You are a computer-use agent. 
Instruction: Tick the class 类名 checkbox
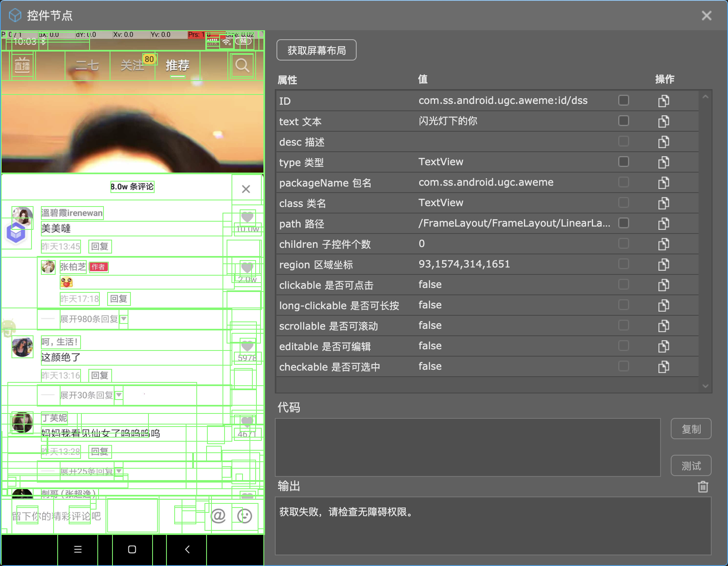623,202
